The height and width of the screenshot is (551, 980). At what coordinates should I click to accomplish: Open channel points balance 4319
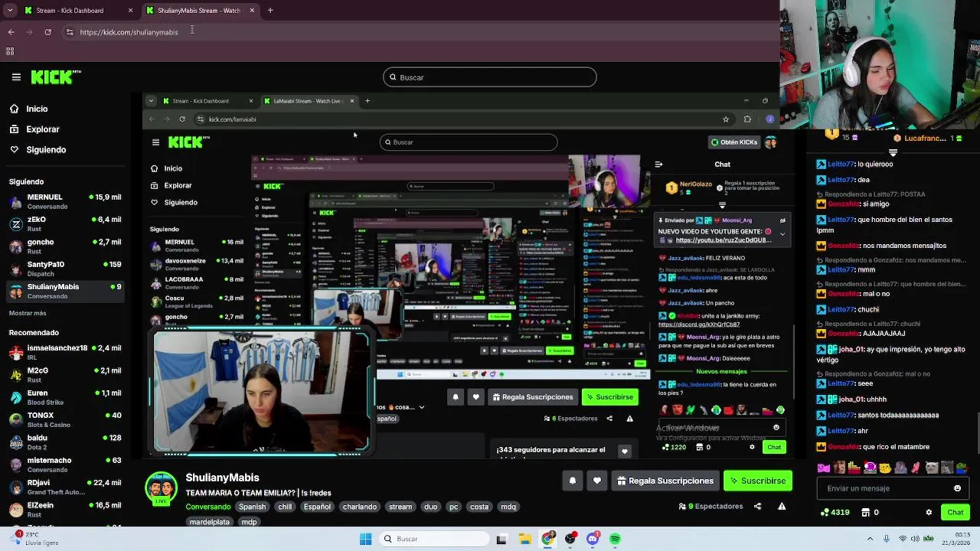pyautogui.click(x=835, y=513)
